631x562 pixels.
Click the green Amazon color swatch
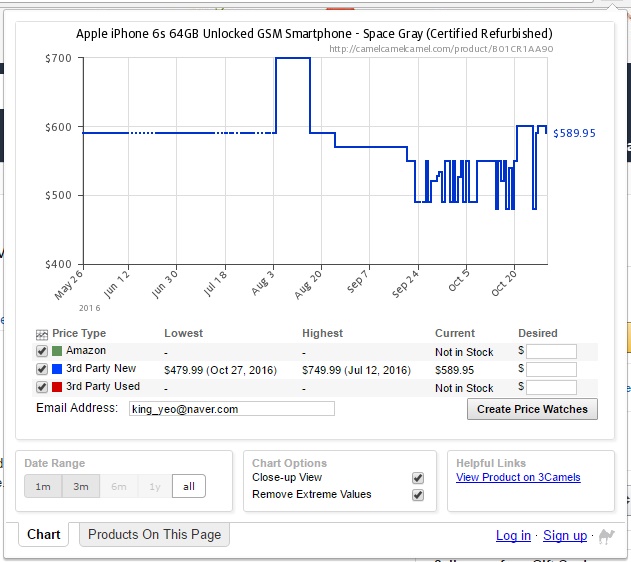coord(57,352)
